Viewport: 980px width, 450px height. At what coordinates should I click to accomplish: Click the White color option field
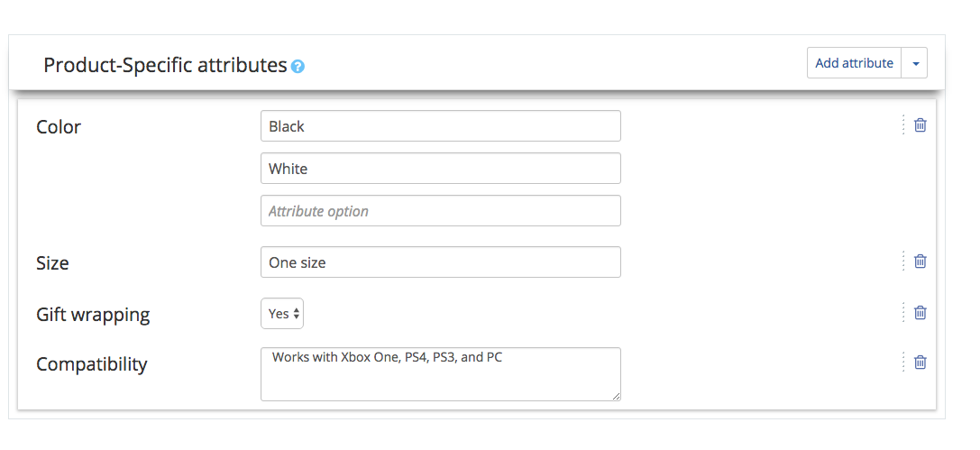click(x=440, y=169)
